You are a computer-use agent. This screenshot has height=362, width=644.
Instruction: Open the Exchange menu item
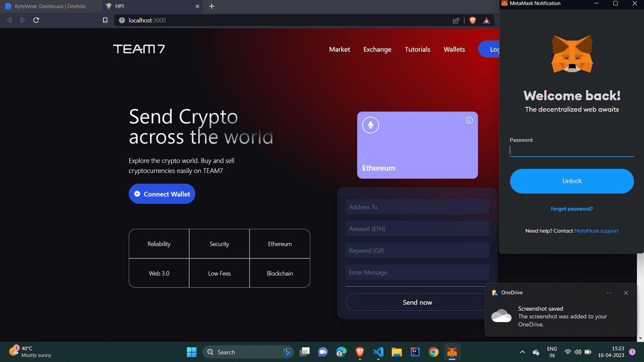(x=377, y=49)
